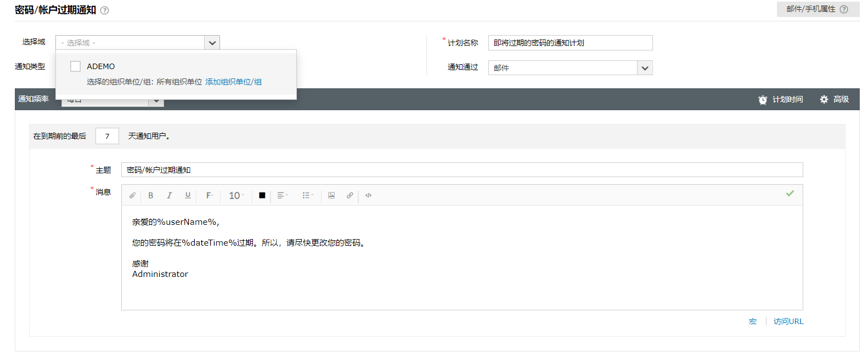Click the gear icon for 高级
Screen dimensions: 868x363
[x=824, y=99]
